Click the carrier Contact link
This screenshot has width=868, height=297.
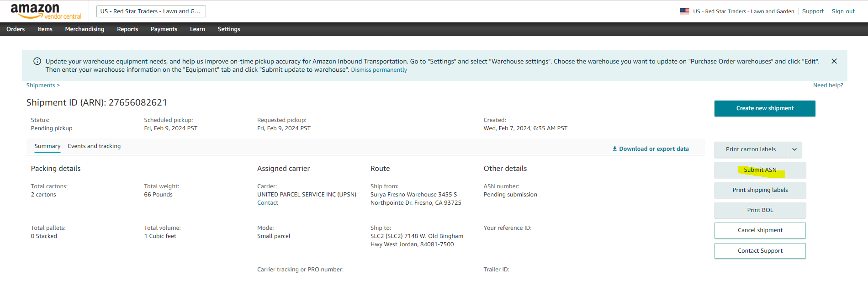268,203
